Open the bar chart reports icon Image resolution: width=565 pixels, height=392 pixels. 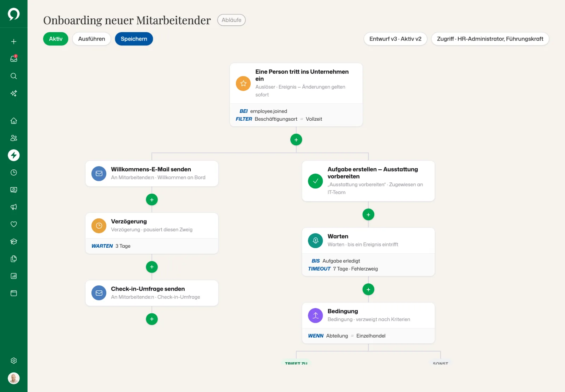pos(14,276)
